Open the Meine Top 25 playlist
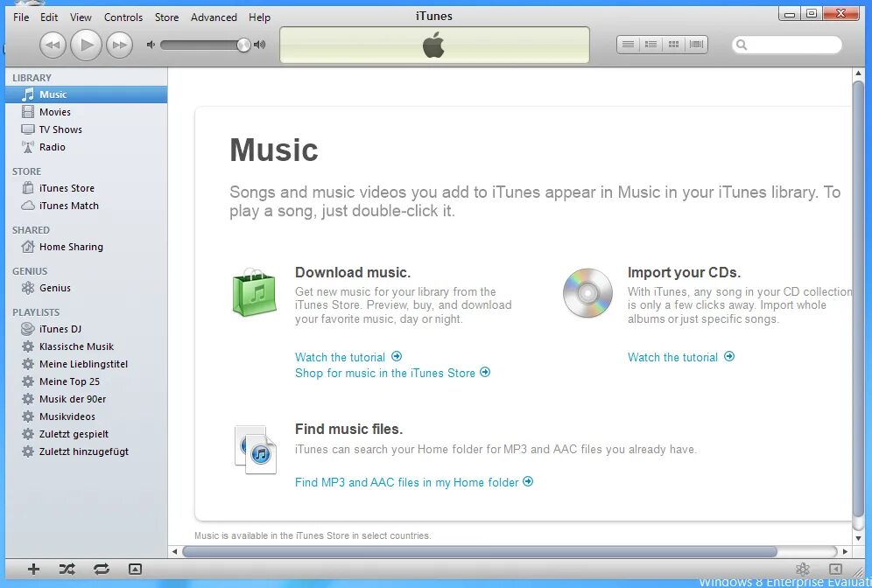872x588 pixels. [86, 381]
